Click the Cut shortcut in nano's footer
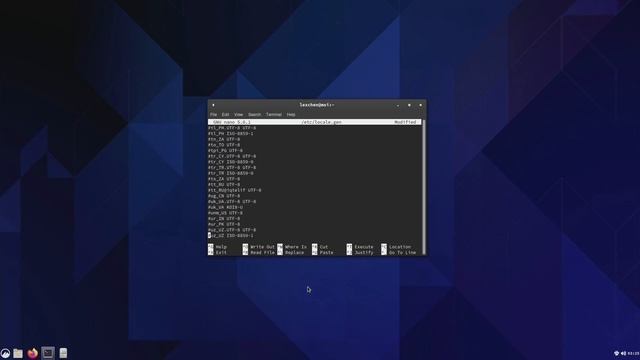The image size is (640, 360). pos(320,247)
